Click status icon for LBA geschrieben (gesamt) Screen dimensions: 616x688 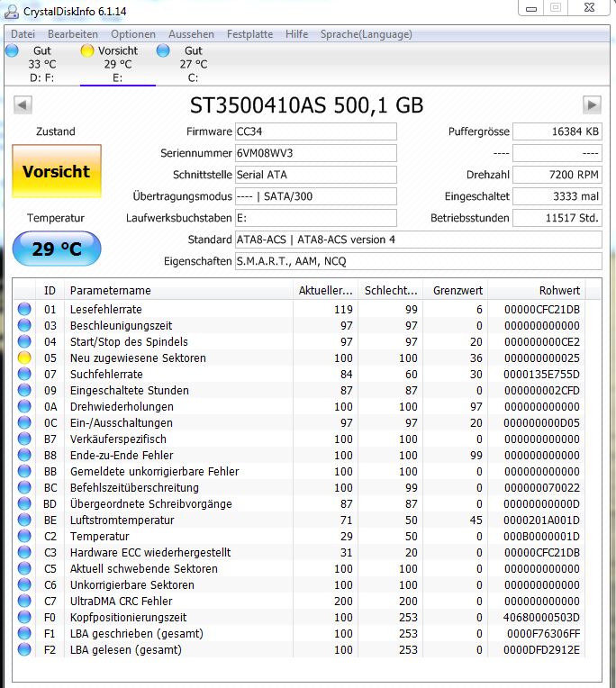[x=24, y=634]
